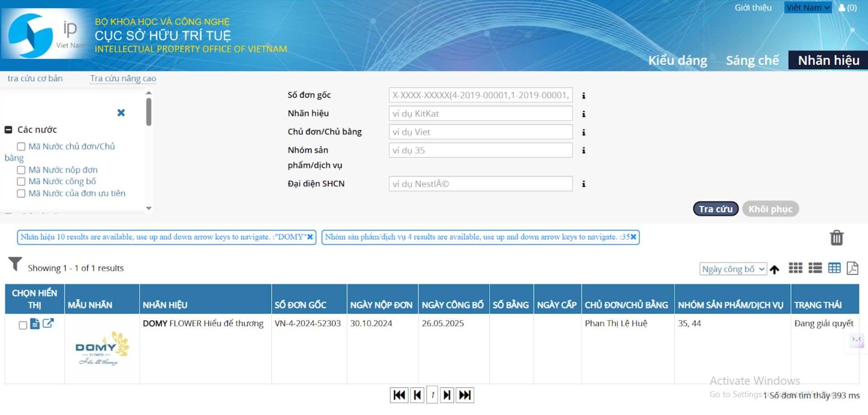Open the Sáng chế tab
The image size is (868, 415).
click(752, 61)
